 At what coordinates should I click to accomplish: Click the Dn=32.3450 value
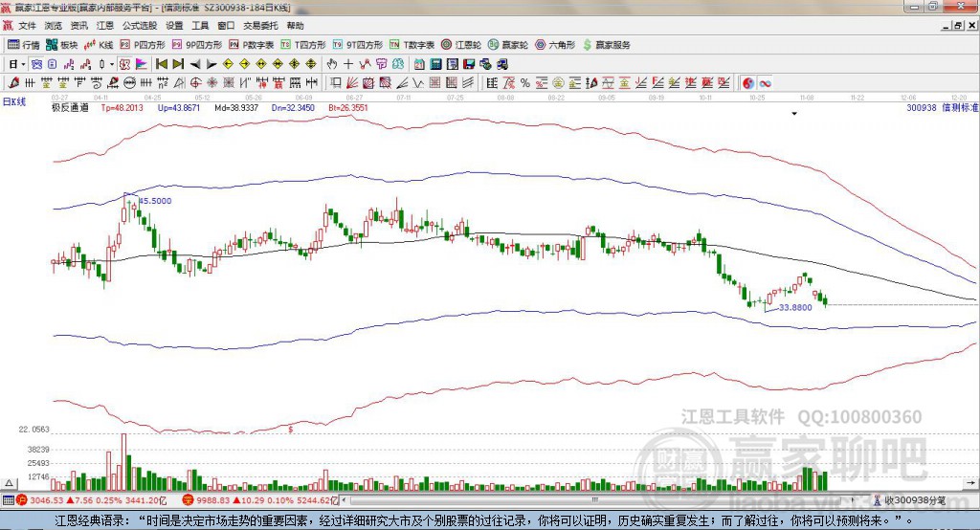293,107
